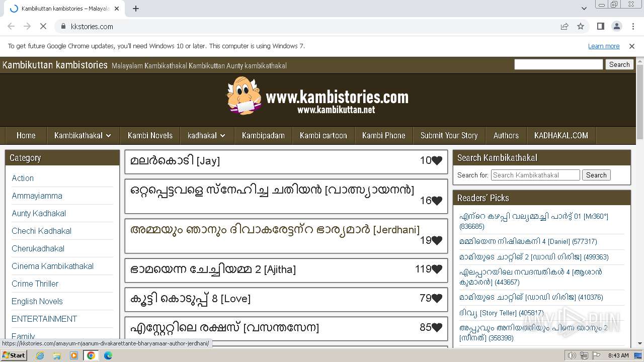
Task: Focus the Search Kambikathakal input field
Action: coord(535,175)
